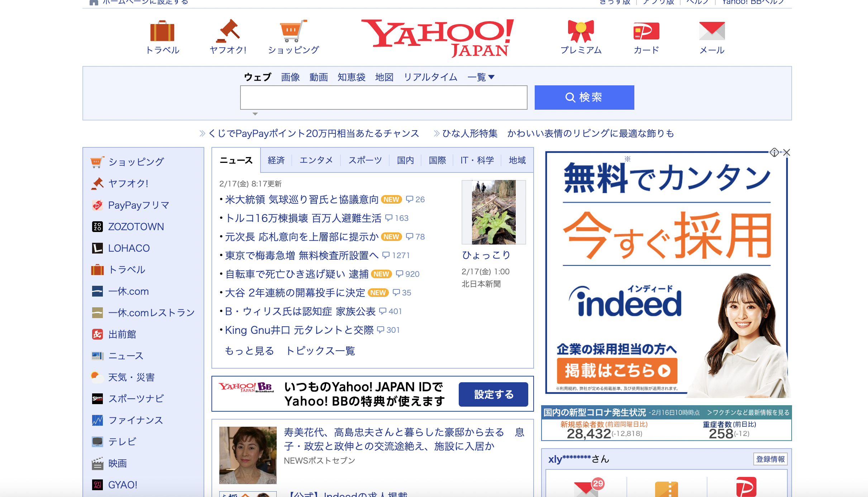Screen dimensions: 868x497
Task: Open headline トルコ16万棟損壊 百万人避難生活
Action: pyautogui.click(x=303, y=218)
